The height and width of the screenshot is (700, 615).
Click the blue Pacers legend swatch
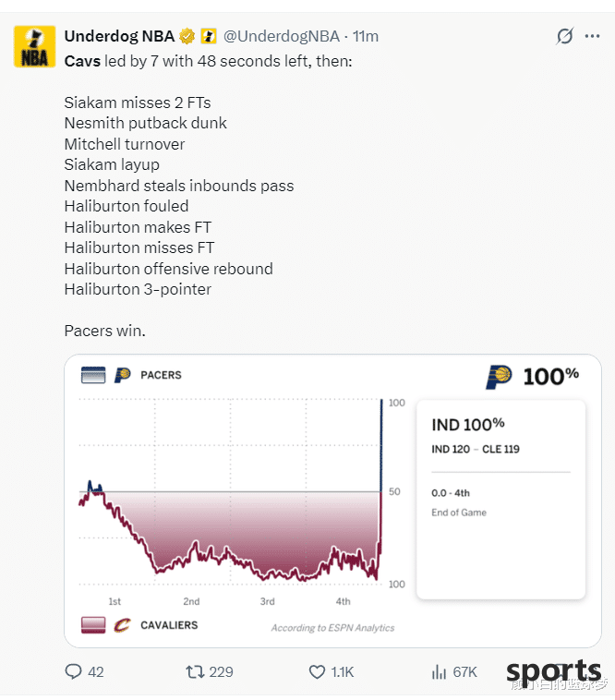point(93,375)
